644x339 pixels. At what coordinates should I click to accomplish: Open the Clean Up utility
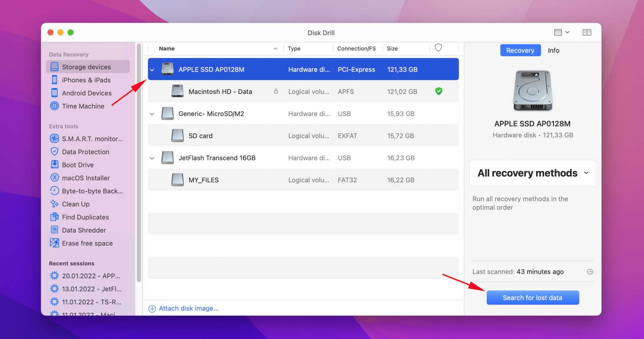click(x=76, y=204)
